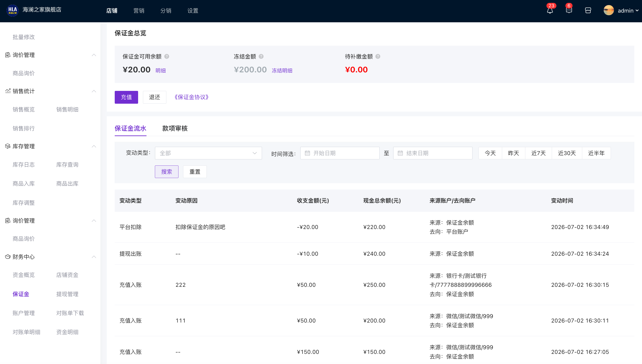
Task: Open the chat messages icon
Action: pos(569,11)
